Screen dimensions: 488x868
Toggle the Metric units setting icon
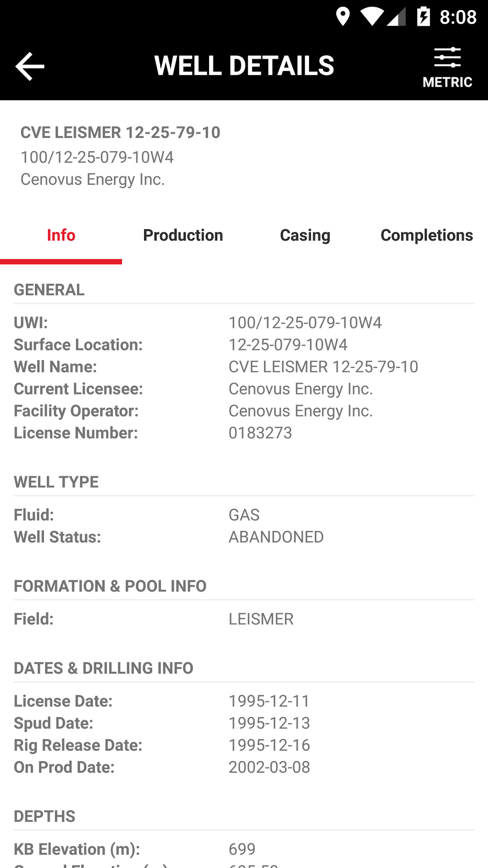(447, 68)
